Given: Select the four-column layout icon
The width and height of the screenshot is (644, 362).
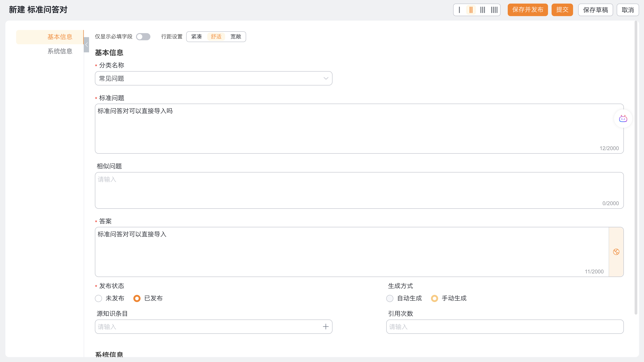Looking at the screenshot, I should tap(494, 10).
